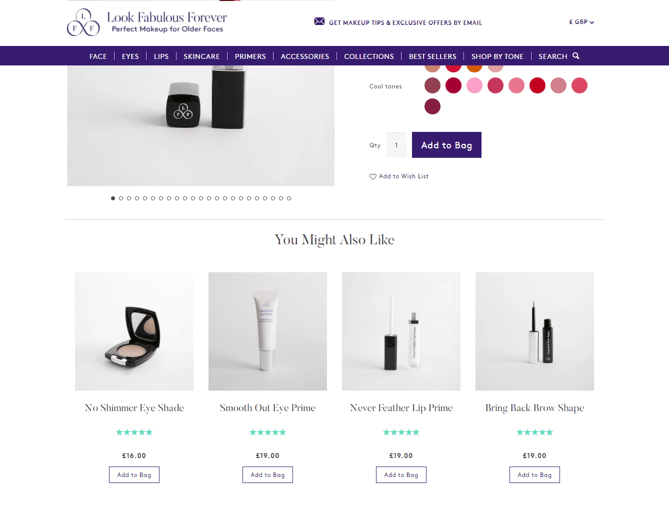
Task: Open the Never Feather Lip Prime title link
Action: coord(401,408)
